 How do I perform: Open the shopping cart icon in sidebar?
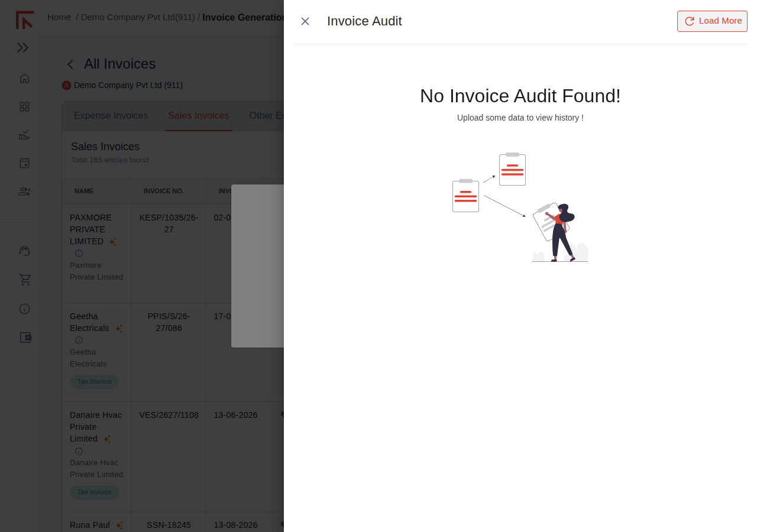(x=24, y=280)
